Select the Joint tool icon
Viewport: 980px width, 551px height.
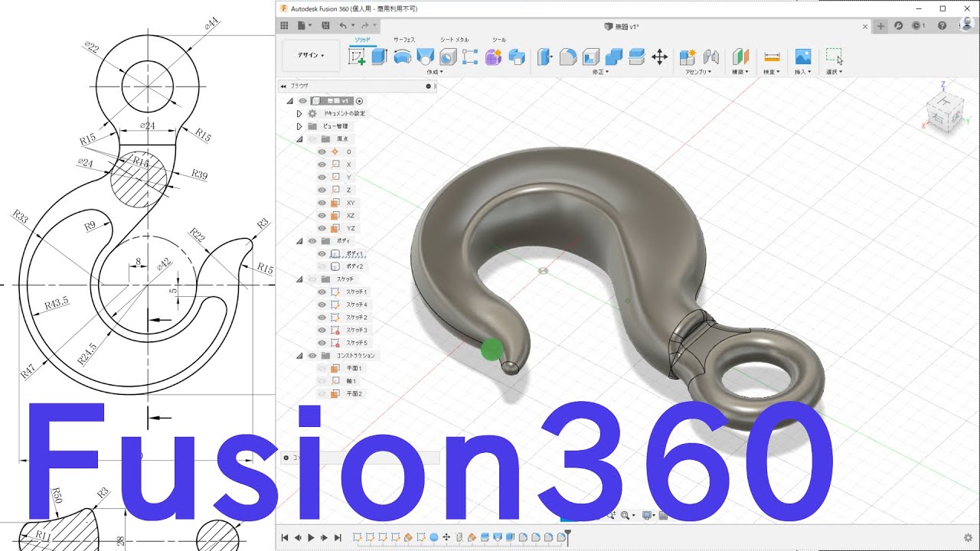711,57
